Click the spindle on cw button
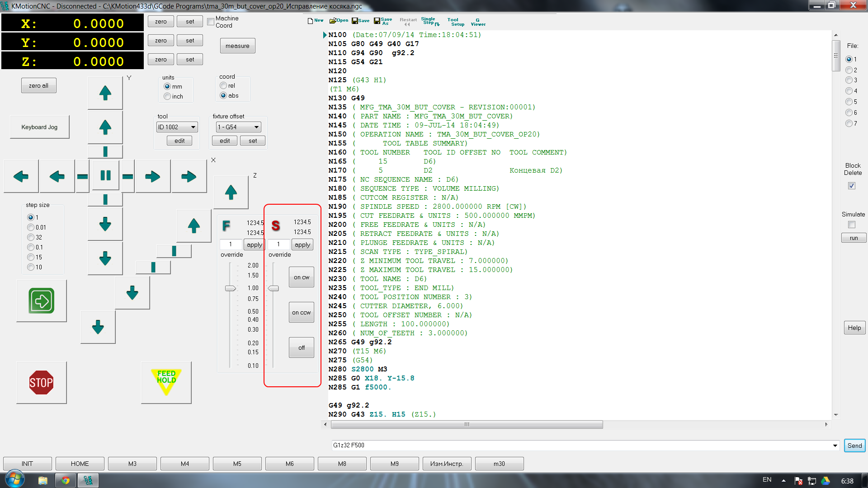The height and width of the screenshot is (488, 868). [x=301, y=277]
